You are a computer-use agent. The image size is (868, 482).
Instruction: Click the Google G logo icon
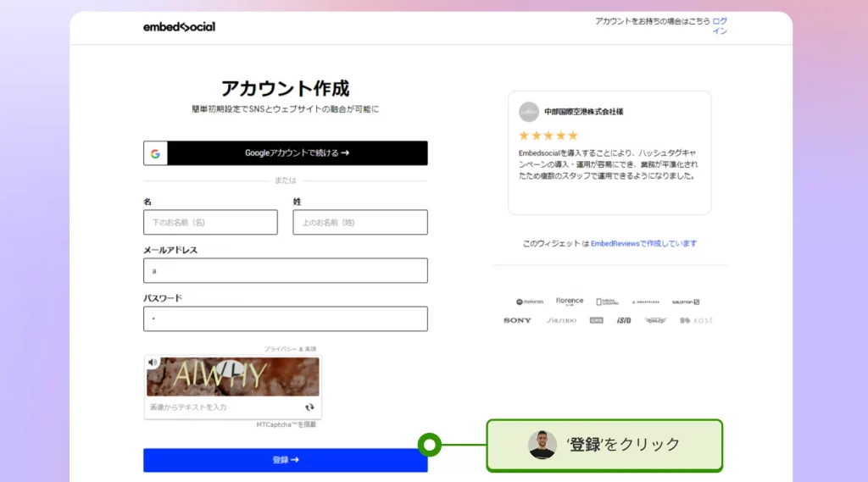tap(155, 153)
